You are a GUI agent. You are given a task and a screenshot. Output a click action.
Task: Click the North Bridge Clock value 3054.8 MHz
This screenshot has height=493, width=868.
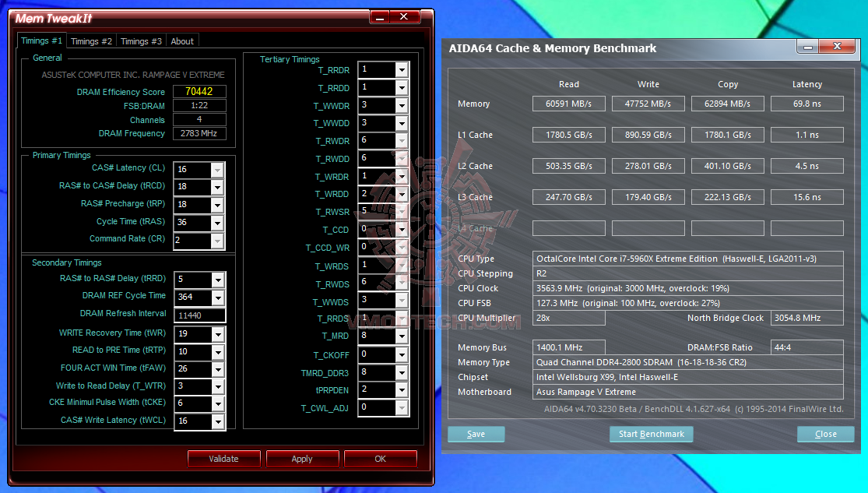point(807,318)
